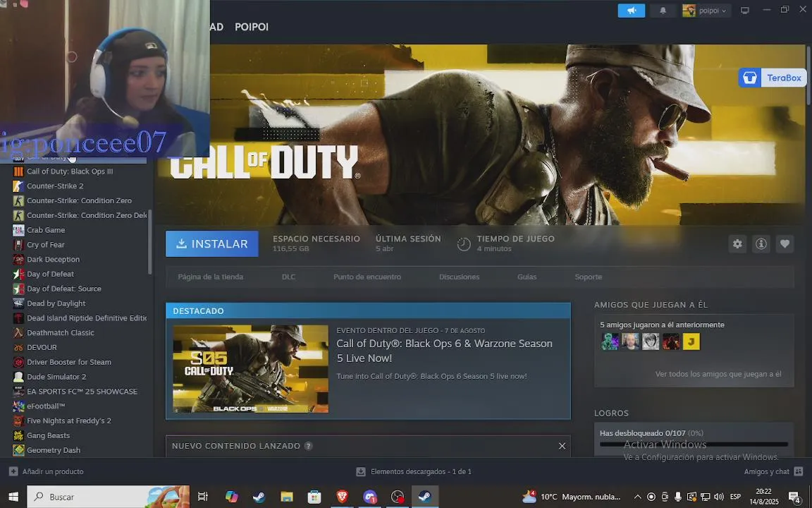The image size is (812, 508).
Task: Switch to Big Picture mode monitor icon
Action: [x=744, y=11]
